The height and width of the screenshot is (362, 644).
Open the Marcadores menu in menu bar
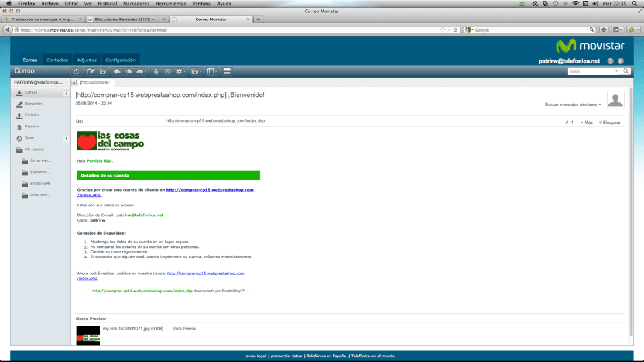[136, 4]
